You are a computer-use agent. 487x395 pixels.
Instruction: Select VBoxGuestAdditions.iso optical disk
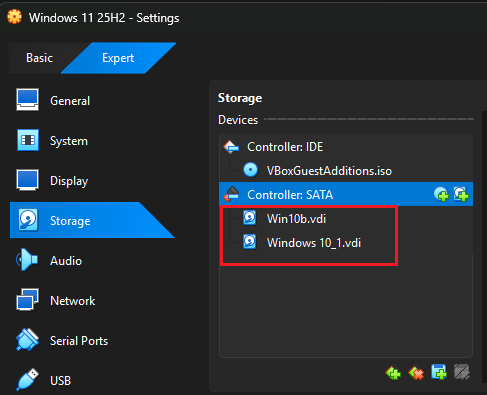click(346, 171)
